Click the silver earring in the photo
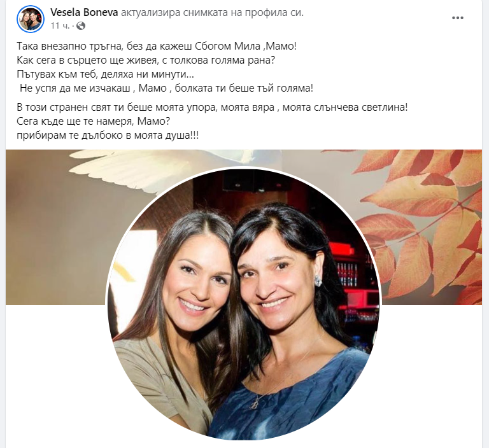 (318, 280)
